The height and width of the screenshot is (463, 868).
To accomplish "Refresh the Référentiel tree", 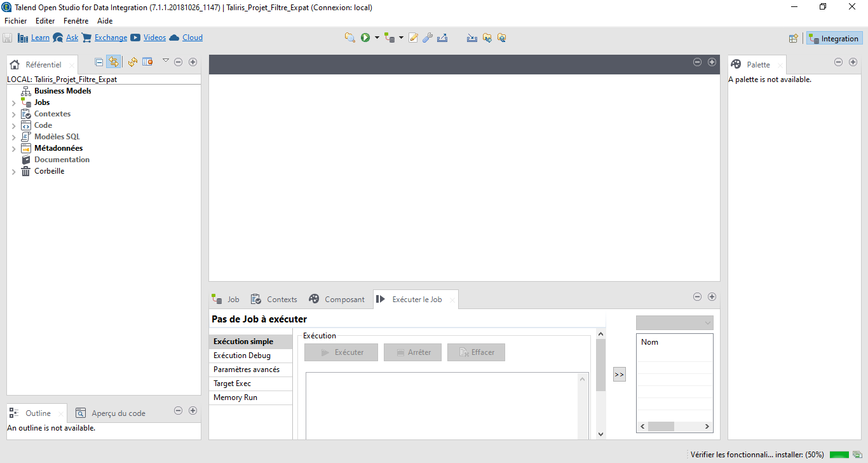I will coord(132,62).
